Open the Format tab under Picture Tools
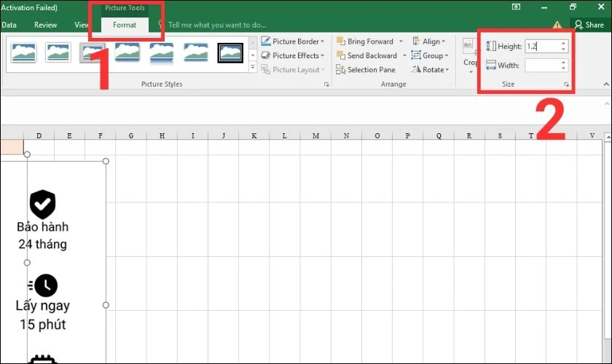The image size is (612, 364). tap(125, 25)
